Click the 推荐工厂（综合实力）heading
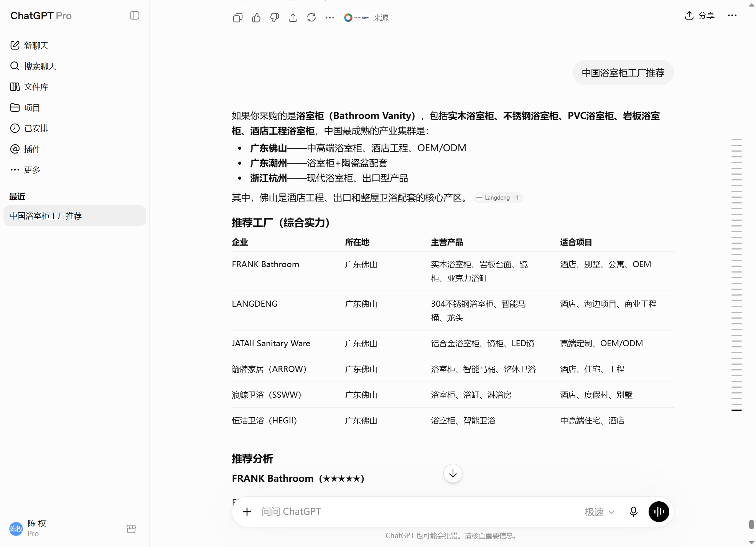This screenshot has width=756, height=547. click(281, 222)
